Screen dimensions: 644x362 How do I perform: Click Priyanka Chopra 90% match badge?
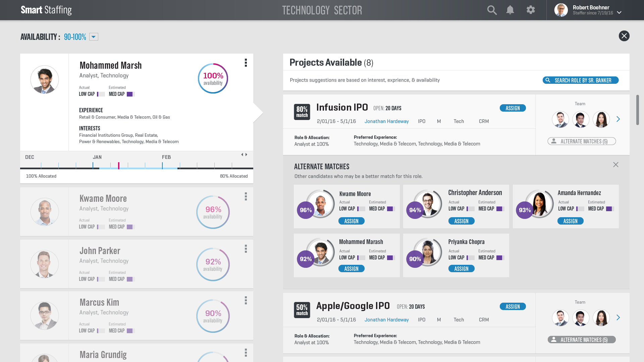coord(415,259)
